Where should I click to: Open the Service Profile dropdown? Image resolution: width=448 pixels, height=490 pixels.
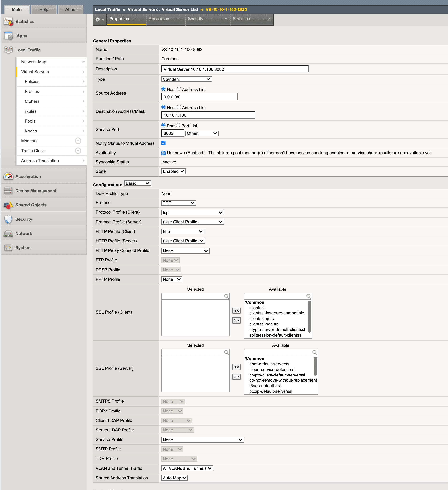click(x=202, y=440)
